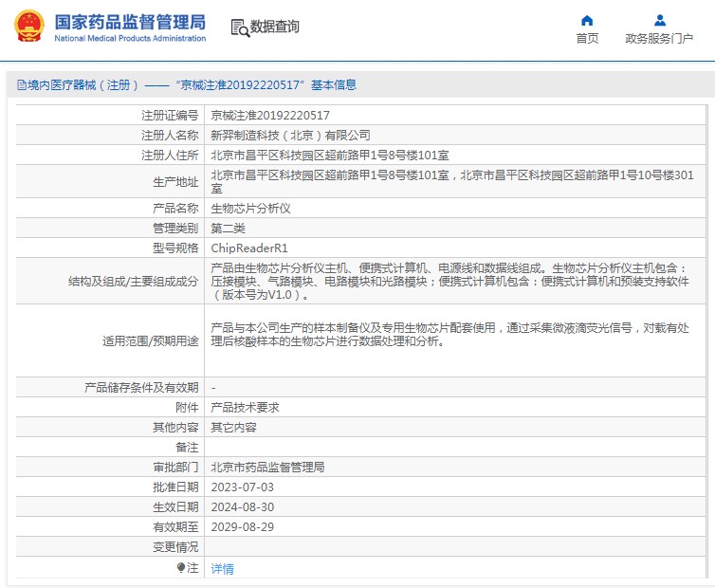The height and width of the screenshot is (588, 715).
Task: Open the 首页 navigation item
Action: pyautogui.click(x=587, y=38)
